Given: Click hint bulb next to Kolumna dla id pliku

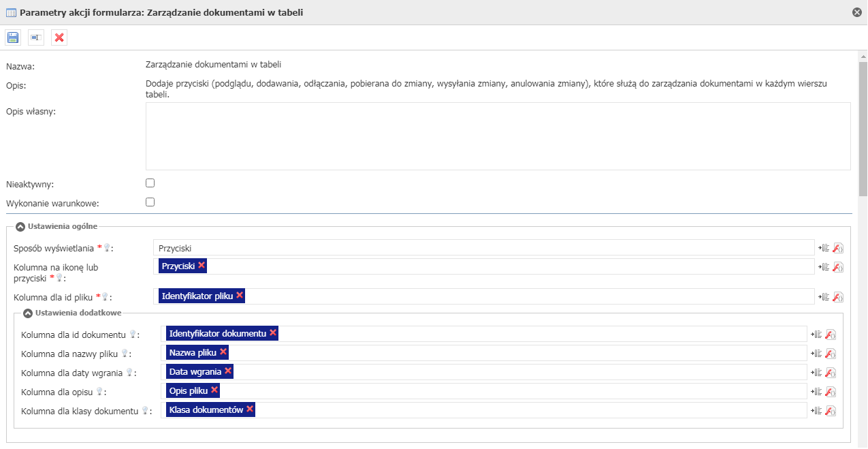Looking at the screenshot, I should (x=105, y=297).
